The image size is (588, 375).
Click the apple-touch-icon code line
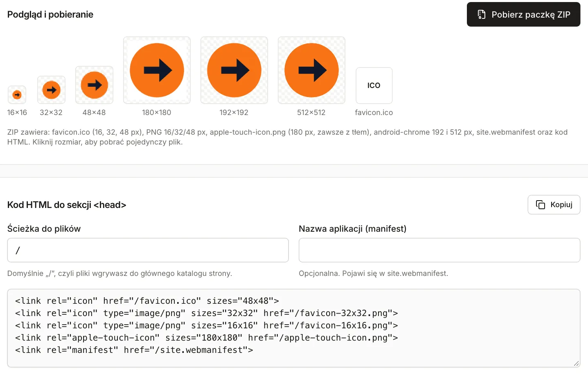(x=207, y=338)
